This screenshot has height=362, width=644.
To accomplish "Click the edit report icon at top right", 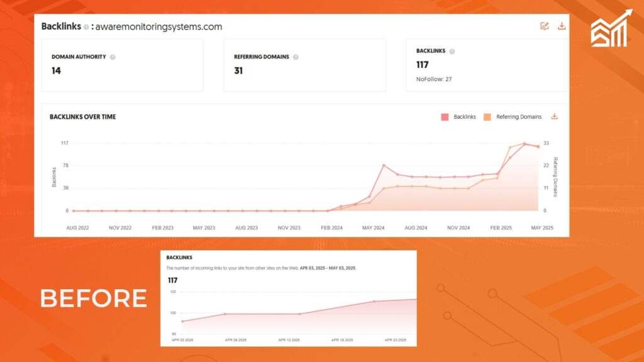I will pyautogui.click(x=545, y=26).
